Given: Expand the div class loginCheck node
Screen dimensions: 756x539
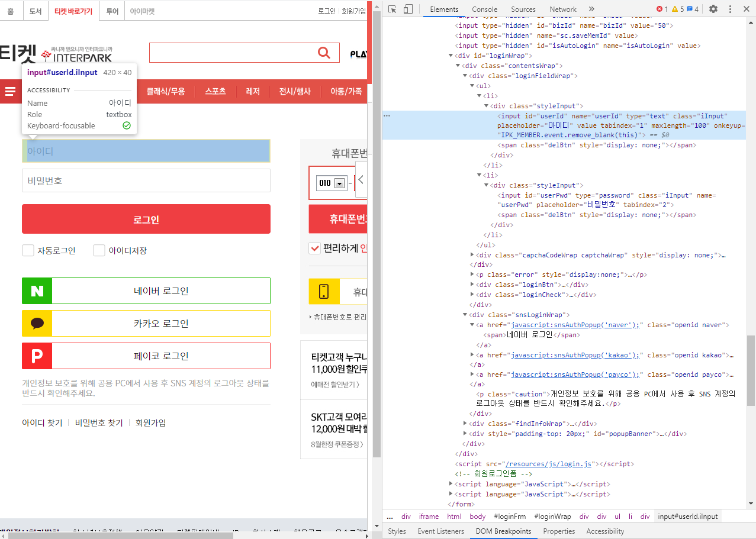Looking at the screenshot, I should [472, 295].
